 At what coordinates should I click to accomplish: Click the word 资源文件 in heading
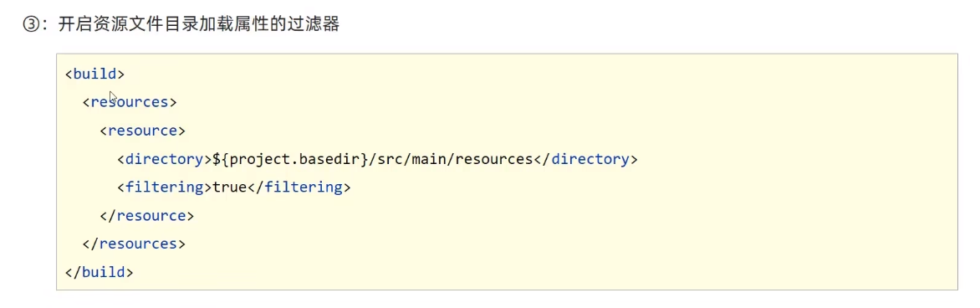[x=122, y=24]
